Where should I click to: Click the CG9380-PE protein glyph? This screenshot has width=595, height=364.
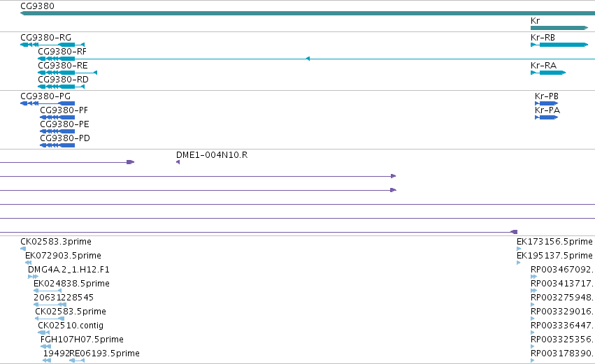(57, 131)
